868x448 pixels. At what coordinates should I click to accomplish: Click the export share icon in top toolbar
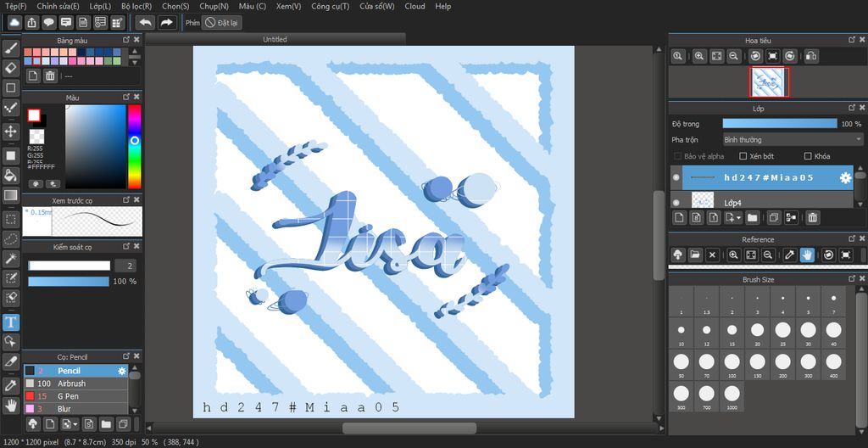pos(32,22)
